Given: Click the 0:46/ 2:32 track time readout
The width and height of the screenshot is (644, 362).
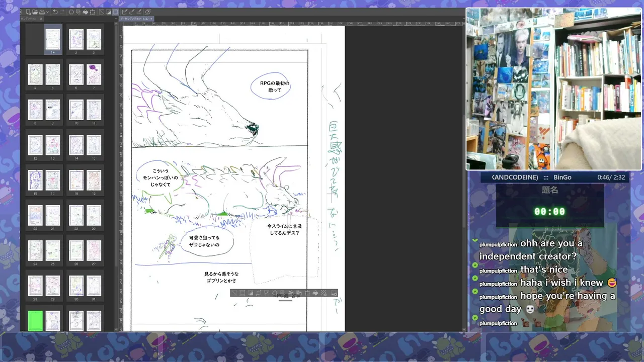Looking at the screenshot, I should tap(611, 177).
